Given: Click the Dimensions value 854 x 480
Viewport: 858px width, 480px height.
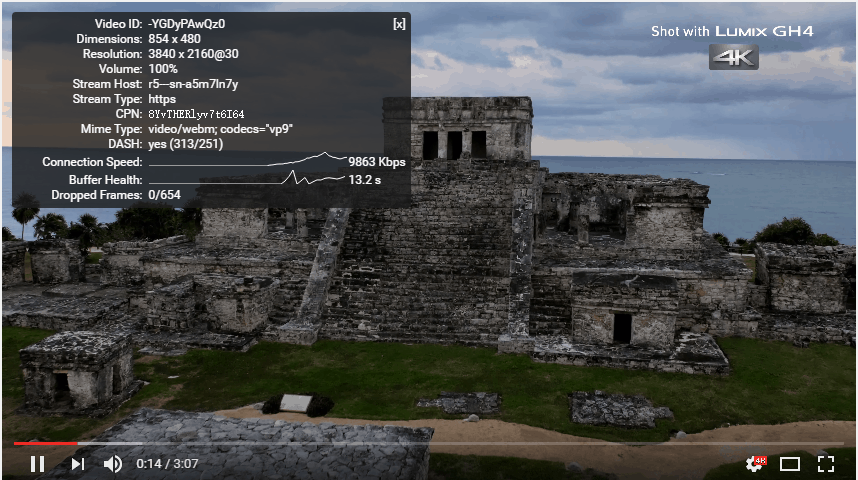Looking at the screenshot, I should click(x=175, y=39).
